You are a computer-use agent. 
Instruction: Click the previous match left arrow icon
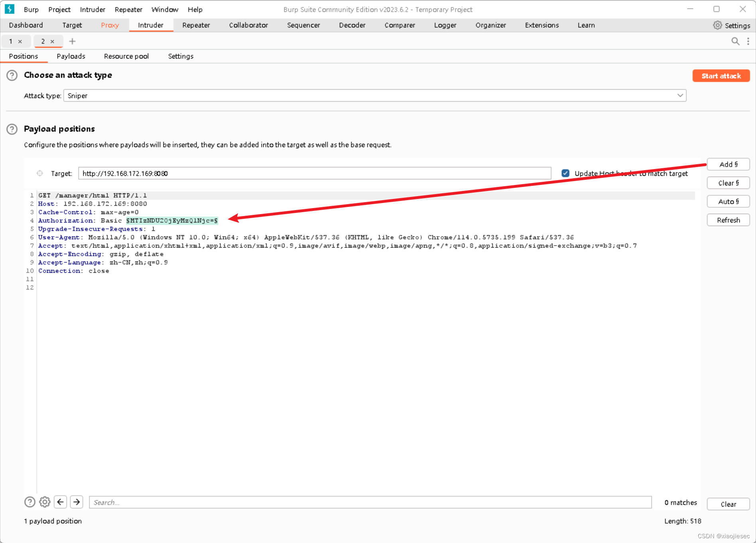(x=60, y=502)
